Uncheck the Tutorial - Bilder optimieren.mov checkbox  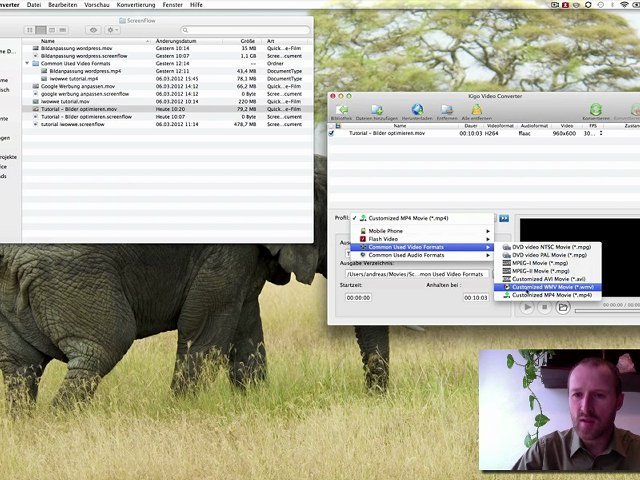click(x=332, y=133)
